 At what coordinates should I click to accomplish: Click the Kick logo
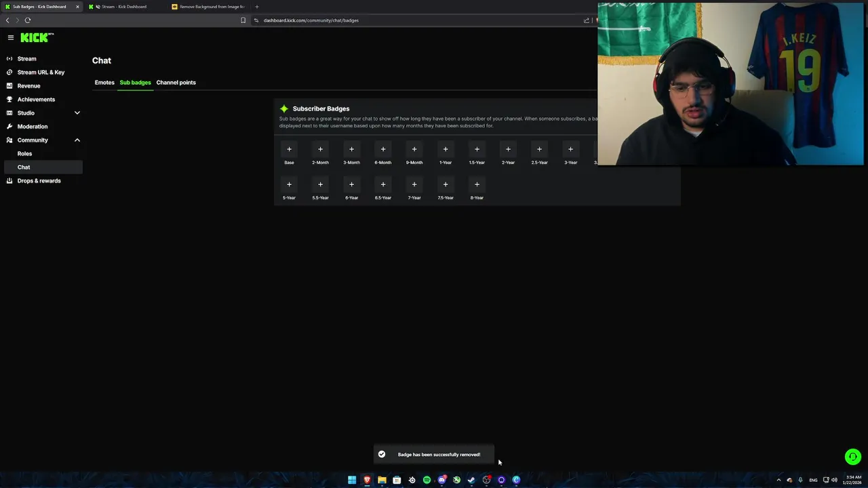point(37,38)
